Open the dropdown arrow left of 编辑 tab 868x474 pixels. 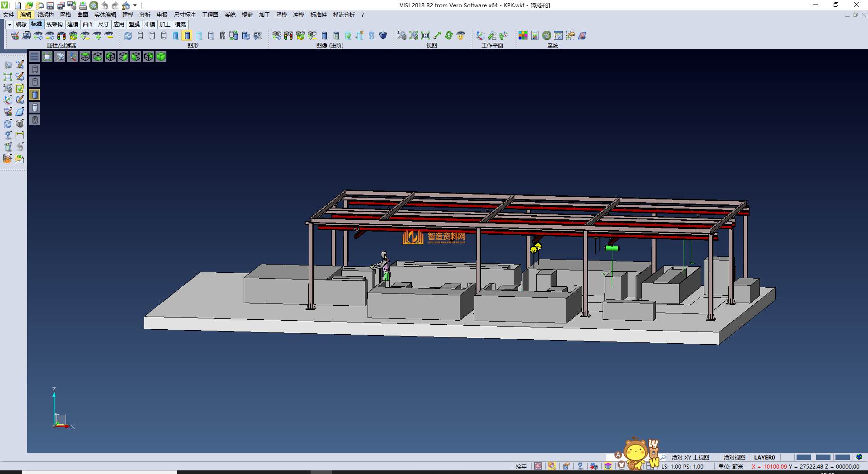pyautogui.click(x=9, y=24)
